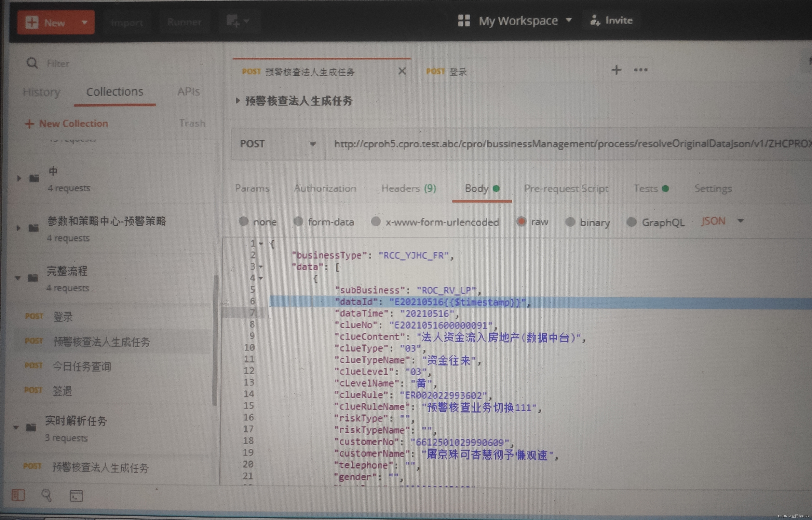Open Find and Replace magnifier icon
This screenshot has height=520, width=812.
(x=47, y=495)
